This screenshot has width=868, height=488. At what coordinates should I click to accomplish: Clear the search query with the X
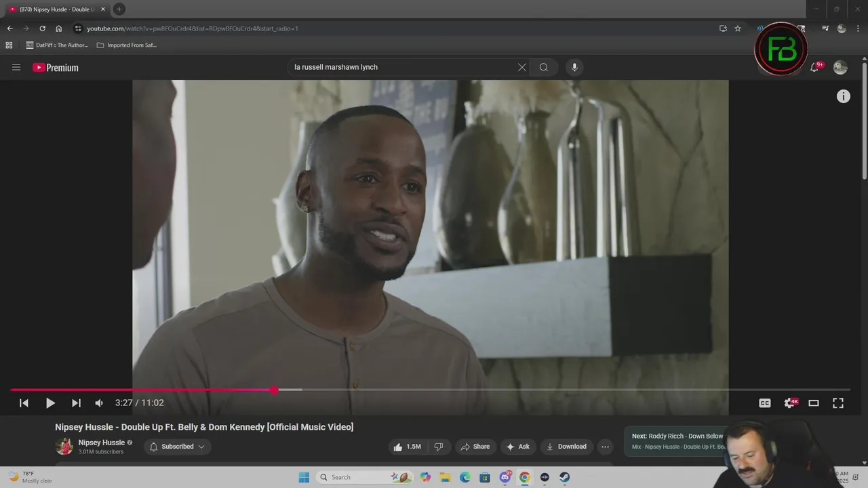pos(521,67)
